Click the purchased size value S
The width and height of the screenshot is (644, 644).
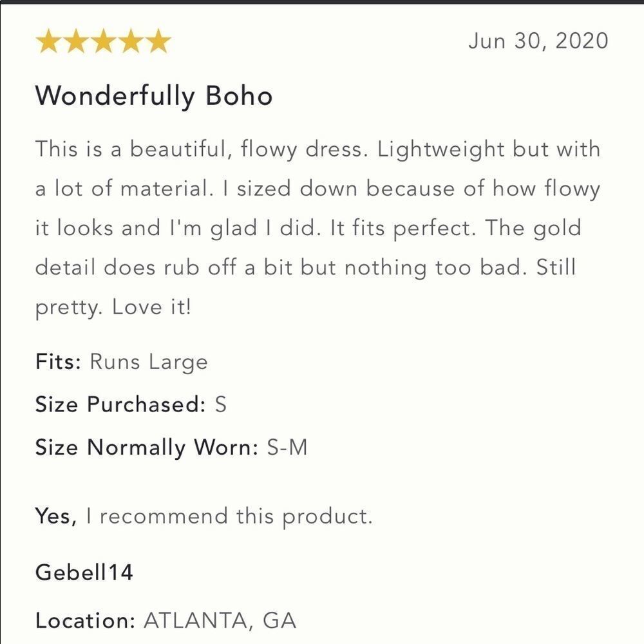pos(220,404)
